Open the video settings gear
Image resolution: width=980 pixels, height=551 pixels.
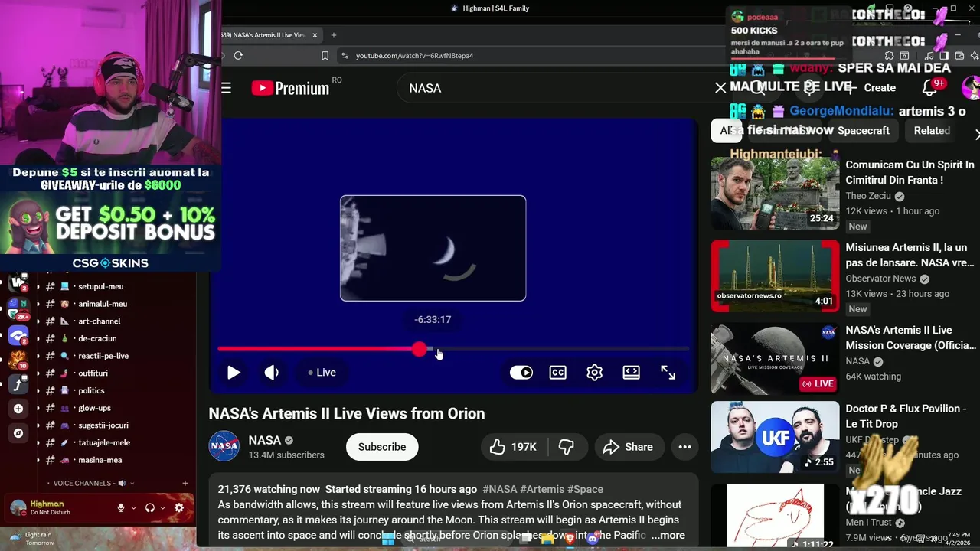595,373
